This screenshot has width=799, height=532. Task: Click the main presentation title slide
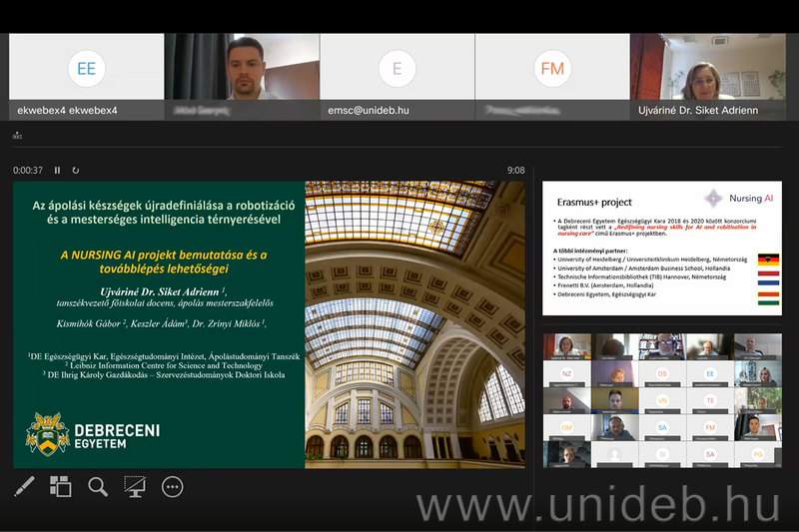tap(270, 324)
